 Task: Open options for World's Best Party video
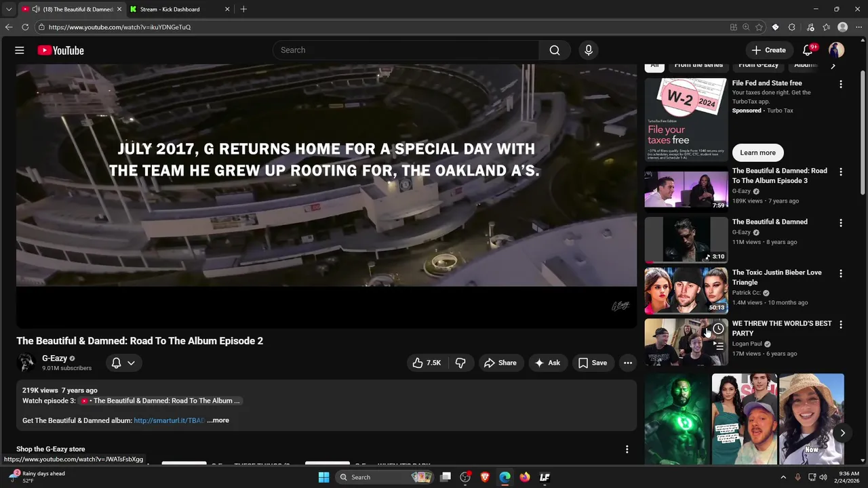point(841,325)
